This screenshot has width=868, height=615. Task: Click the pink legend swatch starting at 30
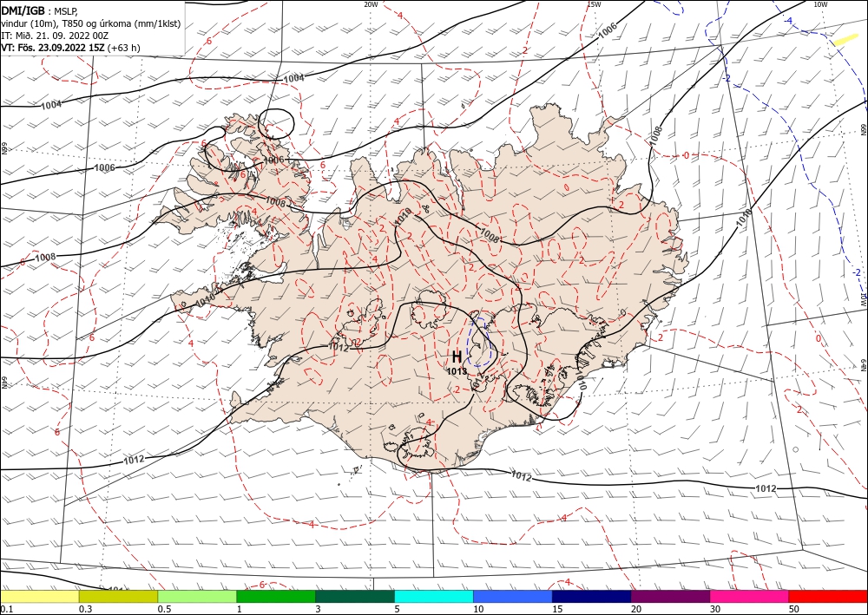pyautogui.click(x=749, y=596)
